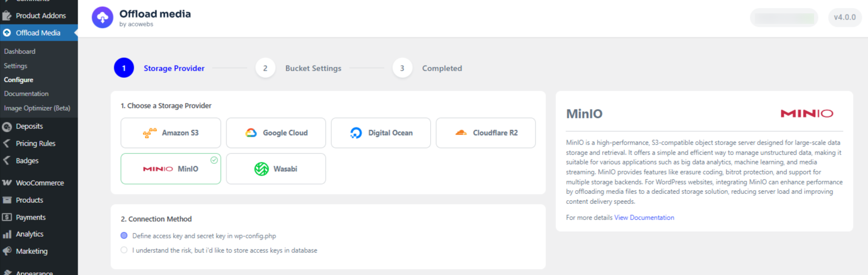The image size is (868, 275).
Task: Click the Analytics bar chart icon
Action: (x=7, y=234)
